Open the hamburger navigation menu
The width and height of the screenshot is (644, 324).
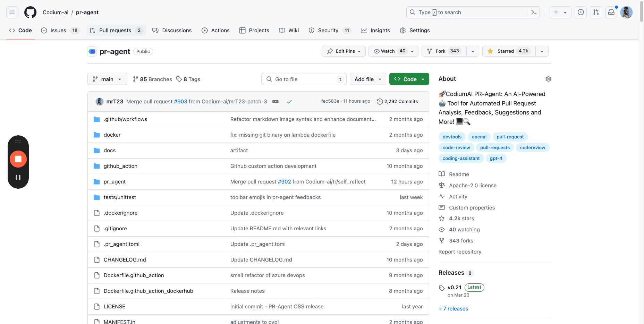12,12
